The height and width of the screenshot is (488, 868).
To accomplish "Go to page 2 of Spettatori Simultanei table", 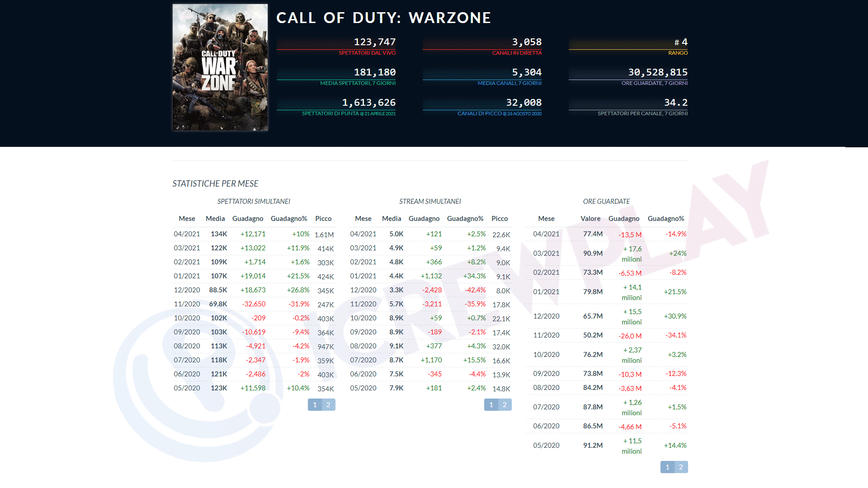I will point(329,405).
